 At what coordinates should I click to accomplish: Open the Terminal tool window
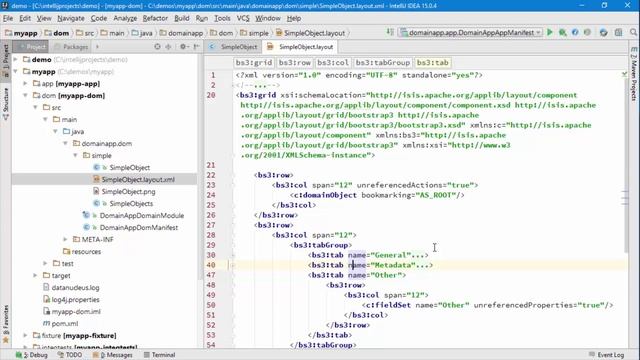coord(160,355)
